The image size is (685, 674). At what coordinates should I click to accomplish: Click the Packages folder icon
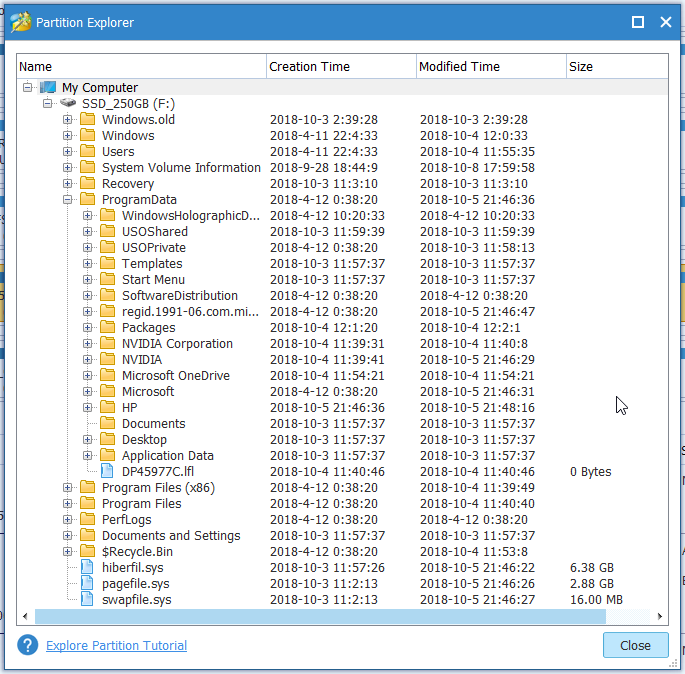pyautogui.click(x=107, y=327)
